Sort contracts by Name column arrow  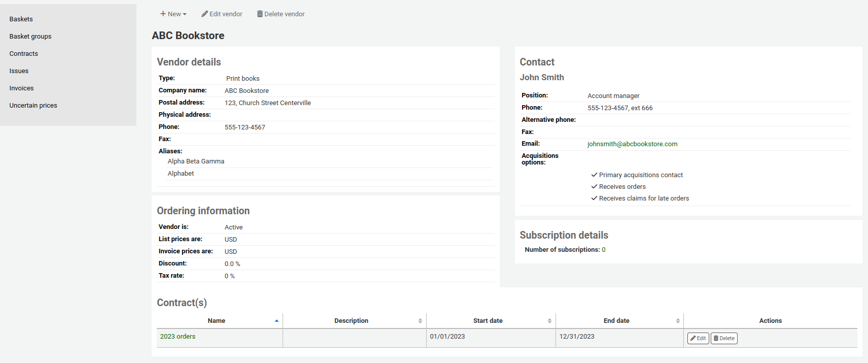pyautogui.click(x=276, y=321)
